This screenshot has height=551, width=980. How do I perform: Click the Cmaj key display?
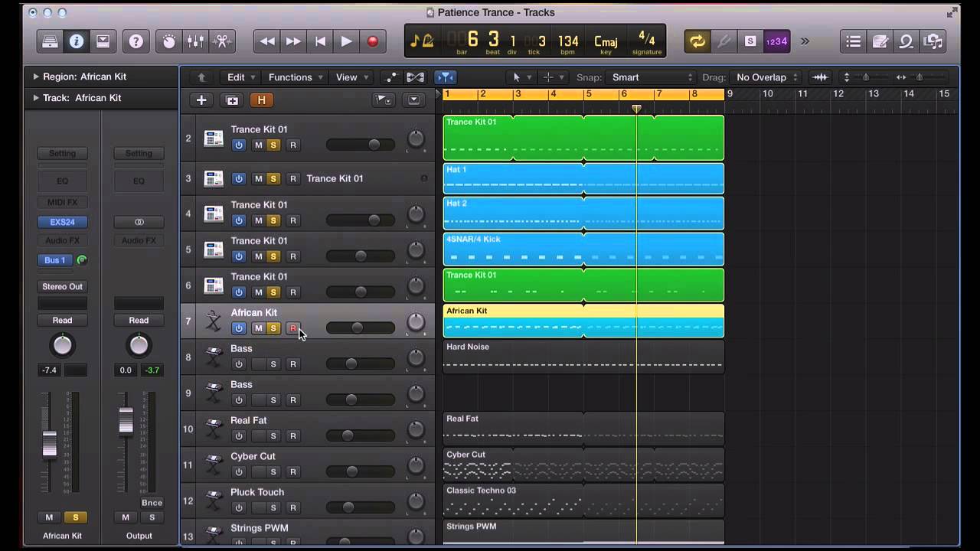pos(606,41)
